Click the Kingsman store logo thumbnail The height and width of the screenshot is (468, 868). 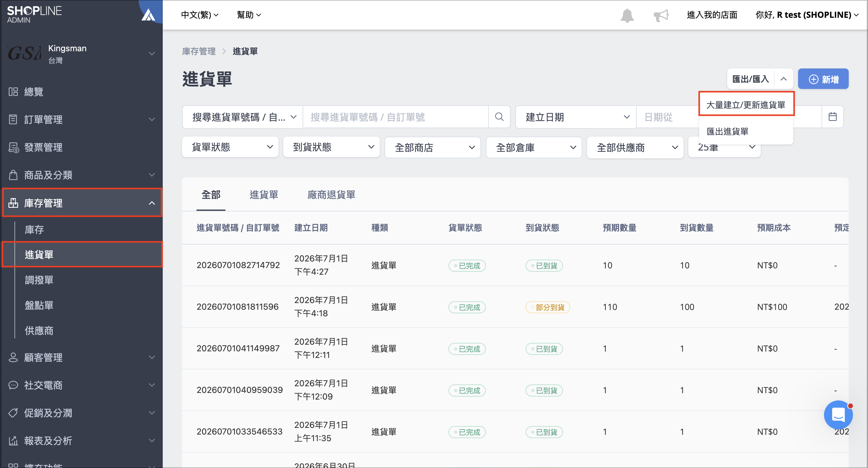pos(24,54)
